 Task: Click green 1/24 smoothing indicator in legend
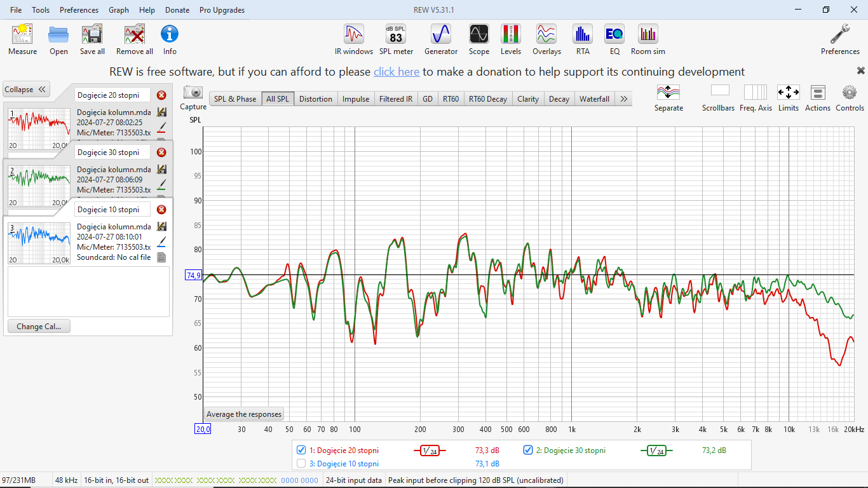[656, 451]
